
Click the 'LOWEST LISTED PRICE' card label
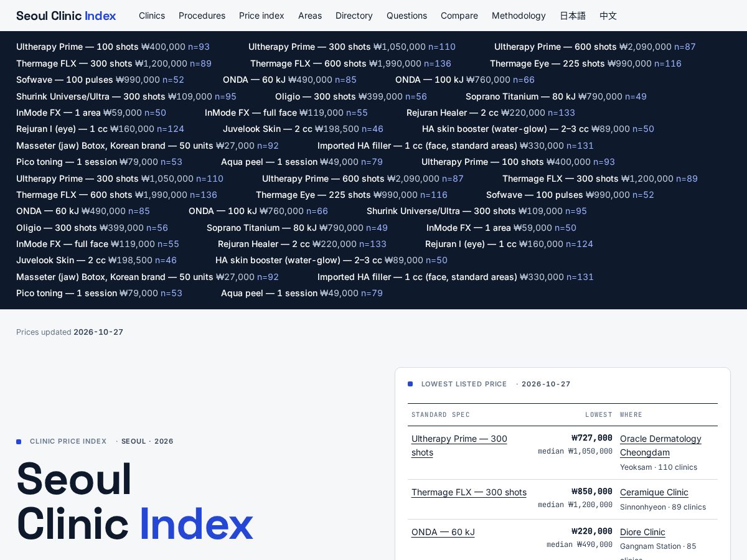pyautogui.click(x=464, y=384)
